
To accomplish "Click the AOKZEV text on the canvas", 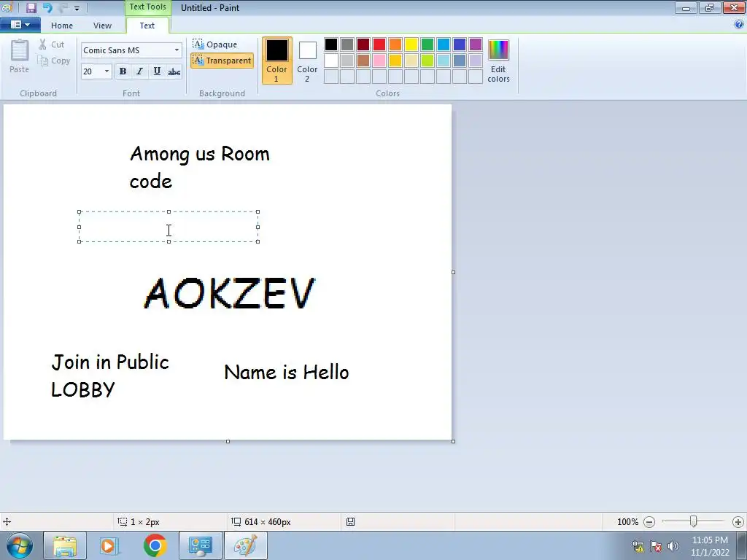I will click(229, 293).
